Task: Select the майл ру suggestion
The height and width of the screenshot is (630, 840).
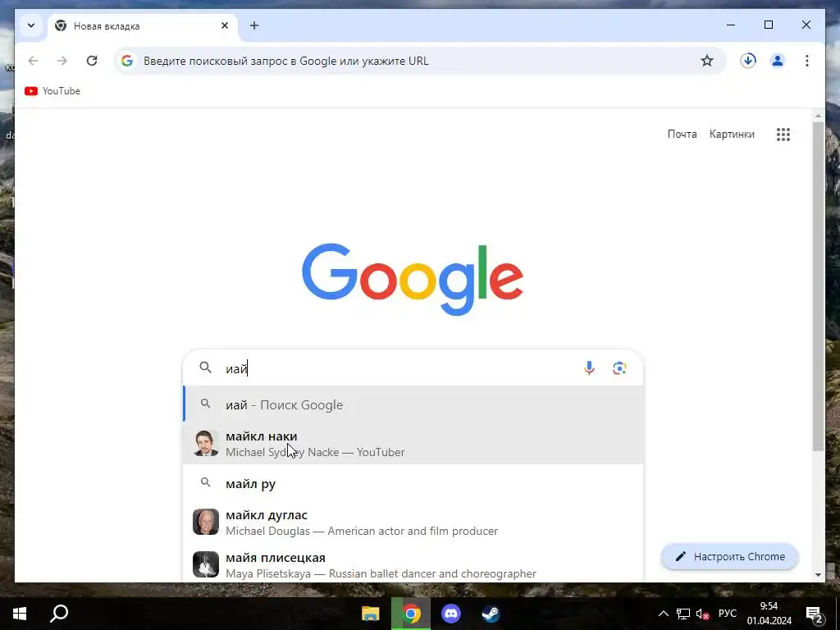Action: point(413,484)
